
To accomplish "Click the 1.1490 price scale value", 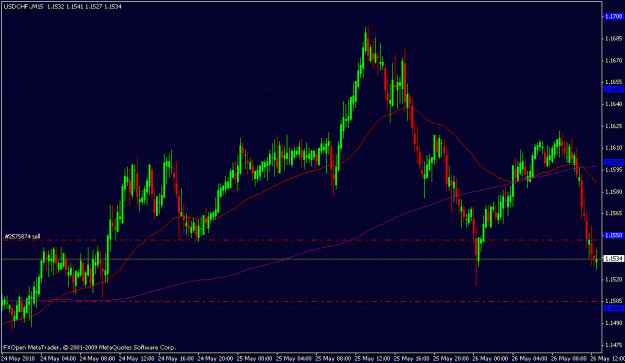I will (x=614, y=323).
